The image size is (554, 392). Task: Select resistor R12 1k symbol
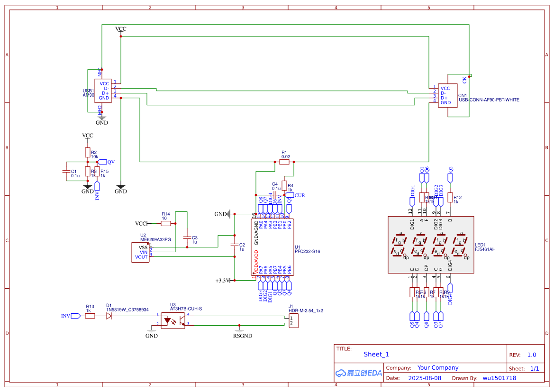pyautogui.click(x=450, y=197)
